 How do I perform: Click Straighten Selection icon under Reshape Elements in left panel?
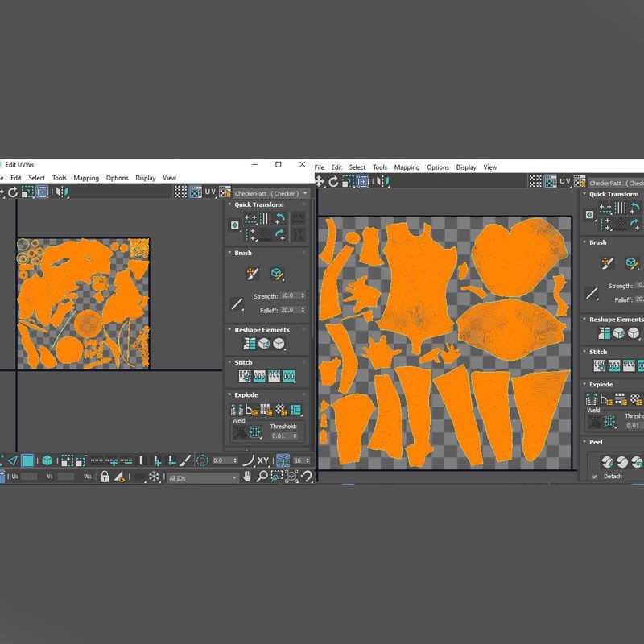[249, 344]
